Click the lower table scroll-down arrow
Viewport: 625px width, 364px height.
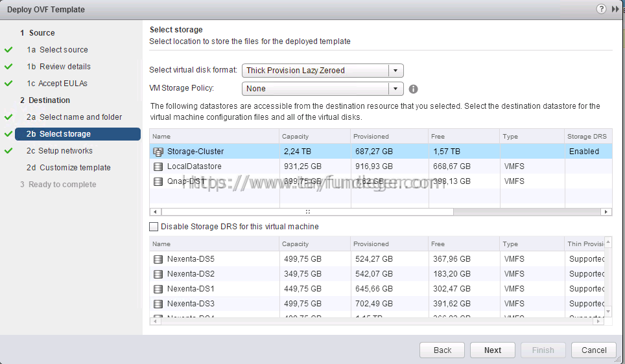coord(608,312)
